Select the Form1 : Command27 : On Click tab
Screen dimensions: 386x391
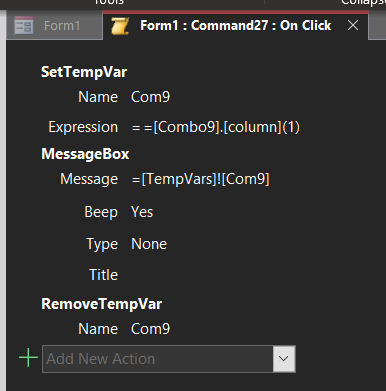(x=235, y=25)
